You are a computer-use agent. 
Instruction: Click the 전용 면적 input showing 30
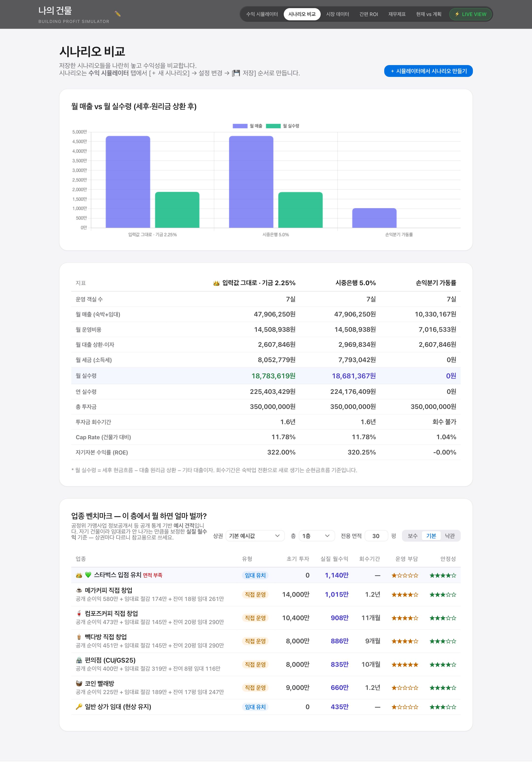click(x=376, y=536)
